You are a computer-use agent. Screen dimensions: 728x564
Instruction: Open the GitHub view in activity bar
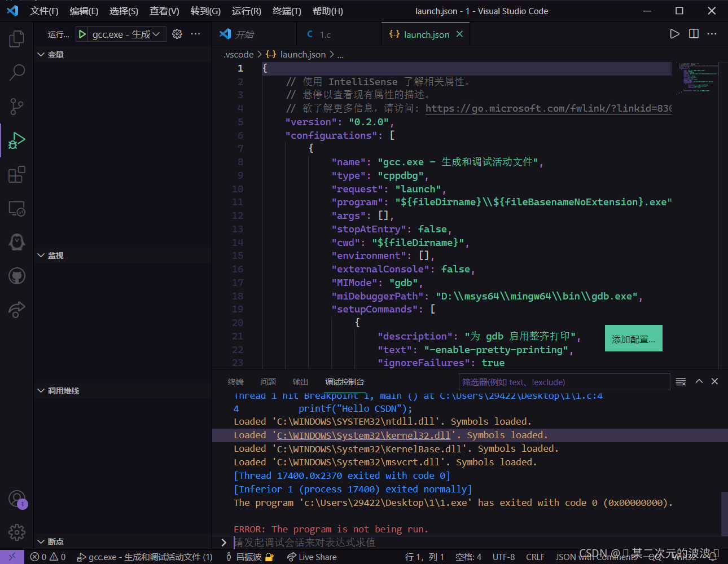coord(17,276)
